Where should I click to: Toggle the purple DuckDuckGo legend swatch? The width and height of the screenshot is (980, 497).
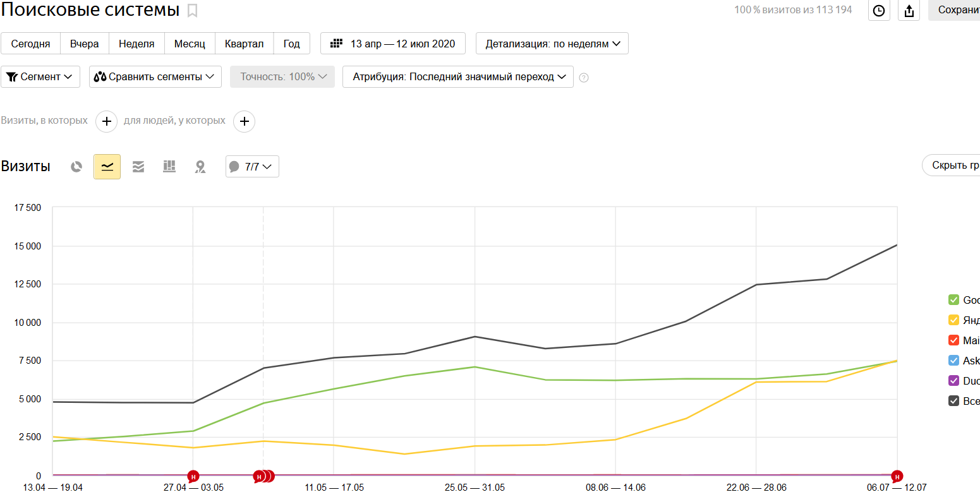tap(954, 381)
